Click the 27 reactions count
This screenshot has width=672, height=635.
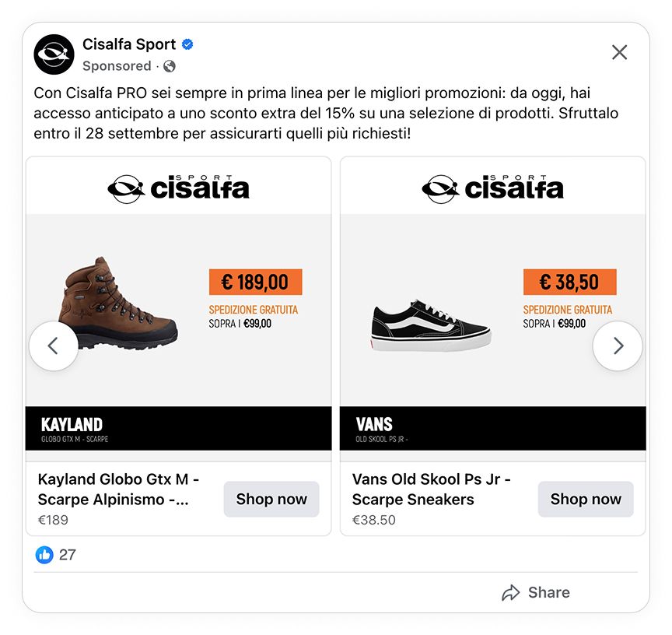click(x=68, y=555)
